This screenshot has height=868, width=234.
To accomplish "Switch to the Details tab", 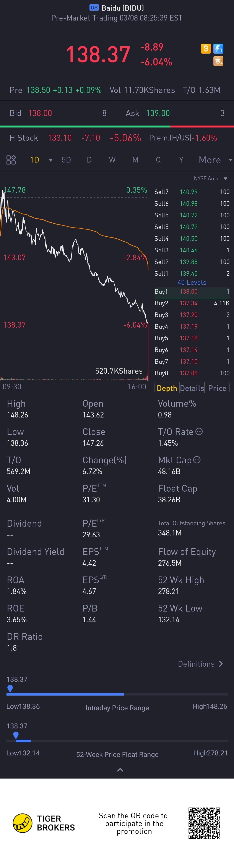I will tap(192, 388).
